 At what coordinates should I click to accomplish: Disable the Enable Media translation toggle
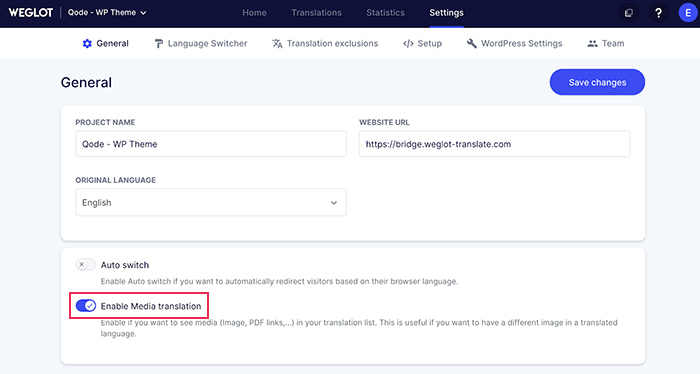coord(86,306)
